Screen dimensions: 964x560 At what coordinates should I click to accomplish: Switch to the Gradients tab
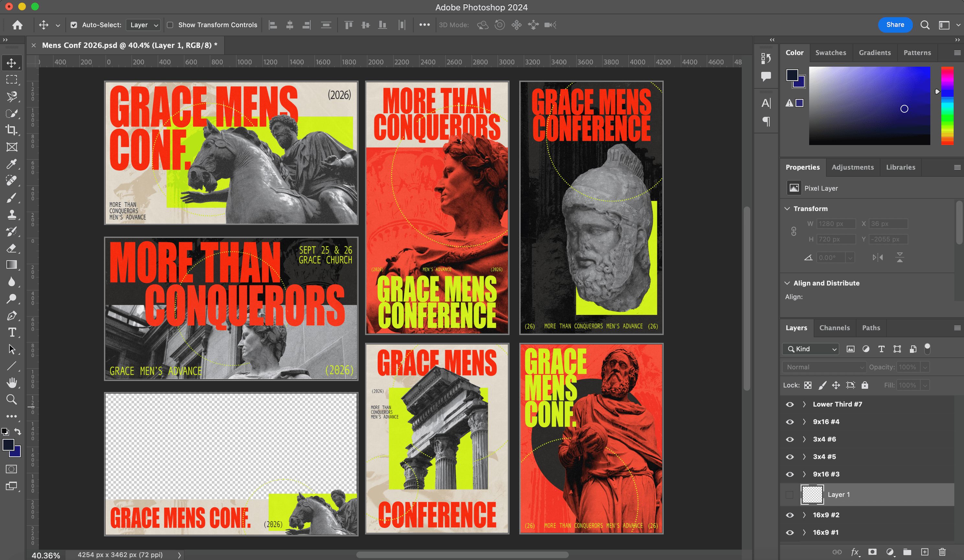click(x=875, y=53)
